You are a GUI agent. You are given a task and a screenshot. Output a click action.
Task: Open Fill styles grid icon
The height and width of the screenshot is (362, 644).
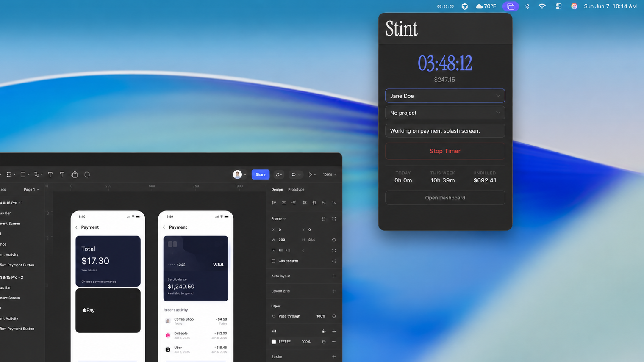[x=324, y=331]
